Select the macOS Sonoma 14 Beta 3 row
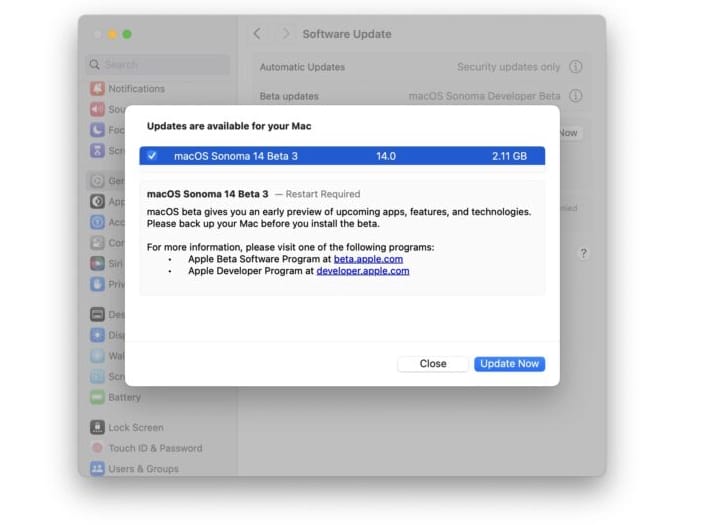The image size is (705, 525). [x=342, y=156]
